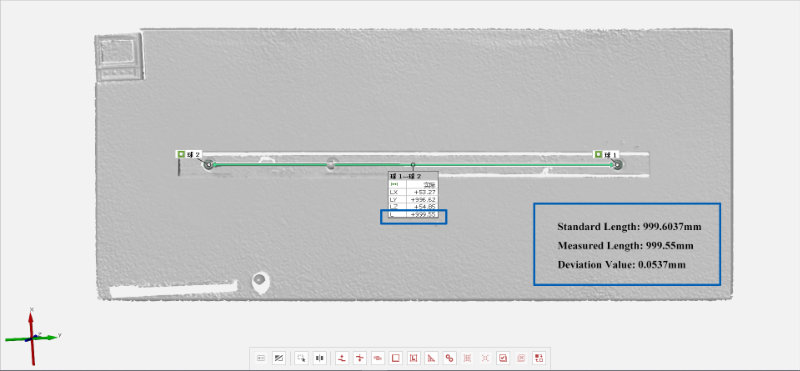The image size is (800, 371).
Task: Click the midpoint marker on the green measurement line
Action: pos(413,164)
